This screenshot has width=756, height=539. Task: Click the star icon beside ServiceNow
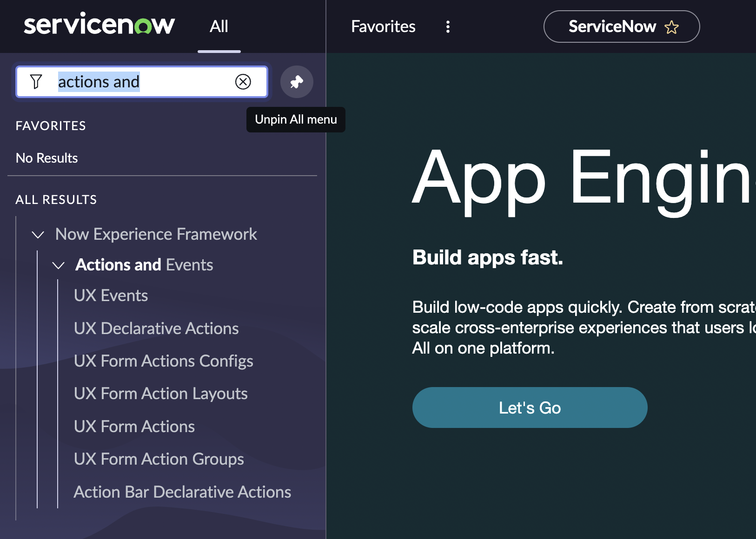tap(671, 27)
